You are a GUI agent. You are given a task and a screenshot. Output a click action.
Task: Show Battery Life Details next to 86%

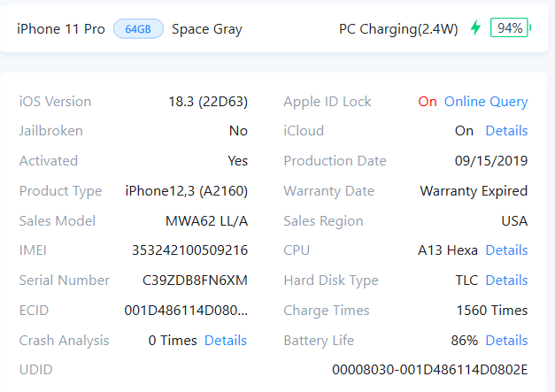(506, 341)
